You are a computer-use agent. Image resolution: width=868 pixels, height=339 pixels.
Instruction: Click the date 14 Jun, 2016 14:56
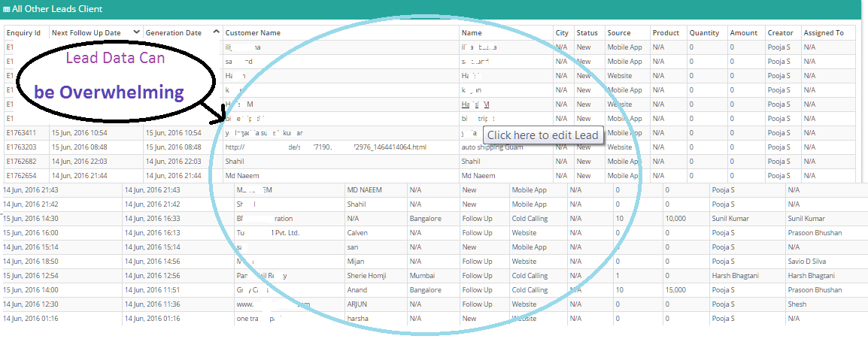click(x=153, y=262)
